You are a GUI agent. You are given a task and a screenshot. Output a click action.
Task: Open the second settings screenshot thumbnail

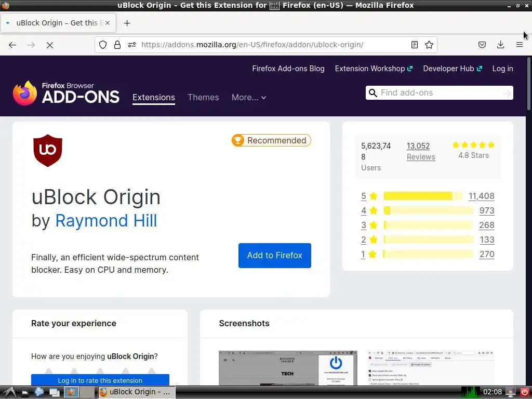tap(431, 368)
